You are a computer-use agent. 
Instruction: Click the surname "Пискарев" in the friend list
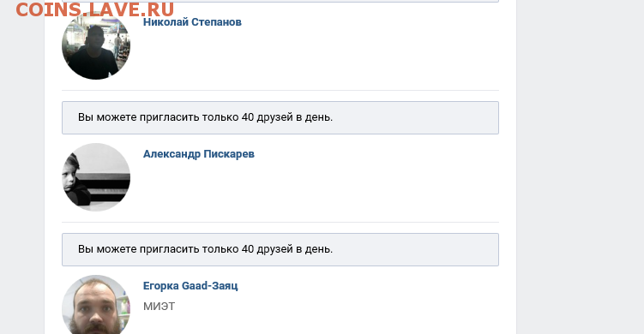pos(229,154)
